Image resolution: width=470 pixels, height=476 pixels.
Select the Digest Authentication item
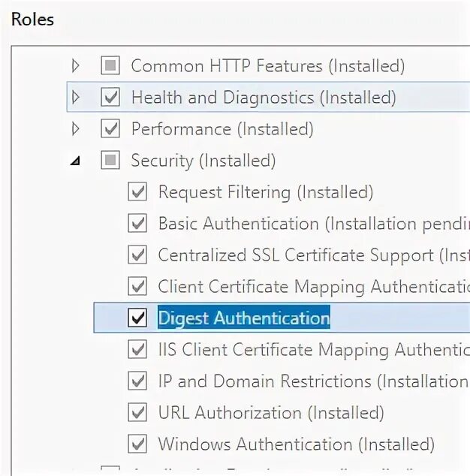[243, 318]
